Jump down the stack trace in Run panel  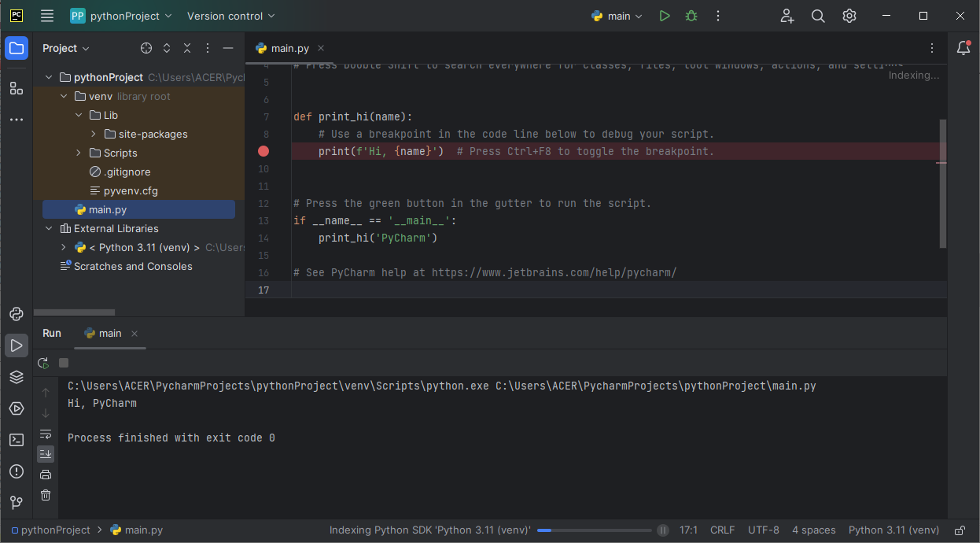[46, 413]
